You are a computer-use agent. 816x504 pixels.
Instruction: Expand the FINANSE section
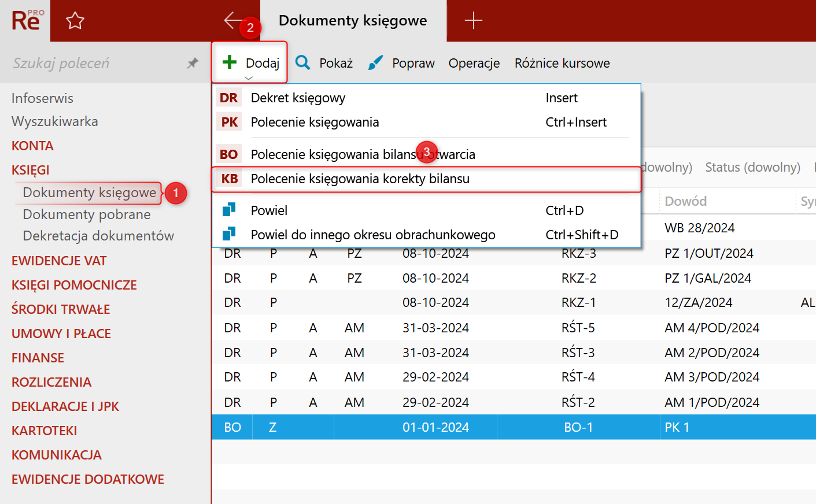(x=38, y=358)
